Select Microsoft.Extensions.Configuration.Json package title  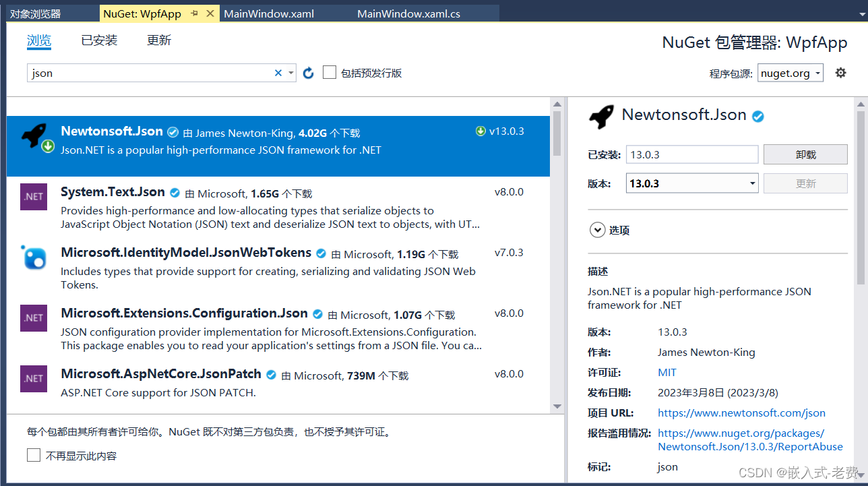(184, 313)
